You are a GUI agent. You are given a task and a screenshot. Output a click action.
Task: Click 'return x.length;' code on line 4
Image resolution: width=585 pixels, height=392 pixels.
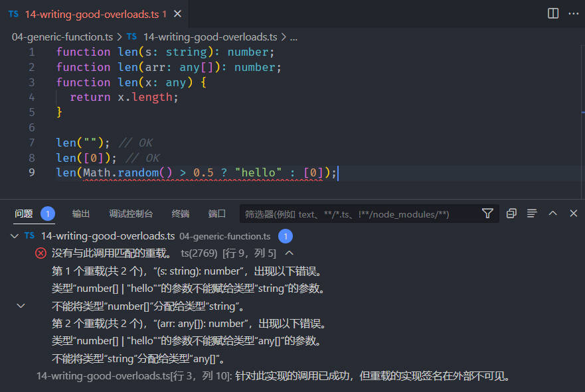coord(124,98)
